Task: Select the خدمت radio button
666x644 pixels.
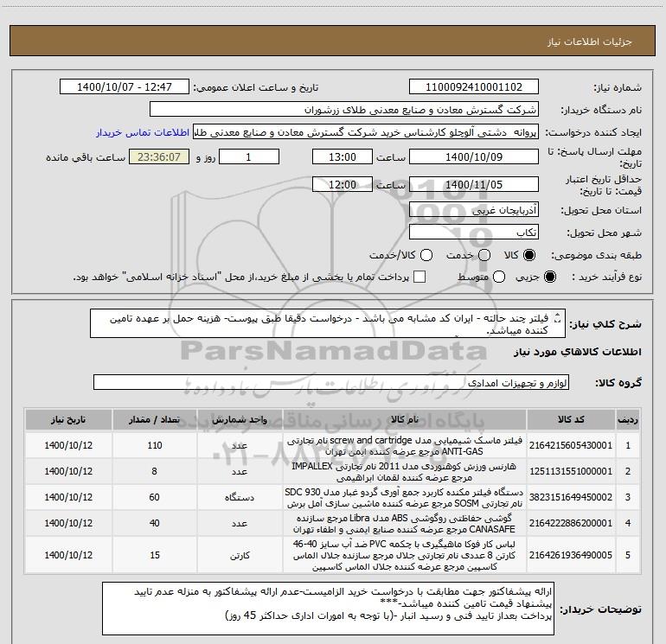Action: tap(484, 255)
